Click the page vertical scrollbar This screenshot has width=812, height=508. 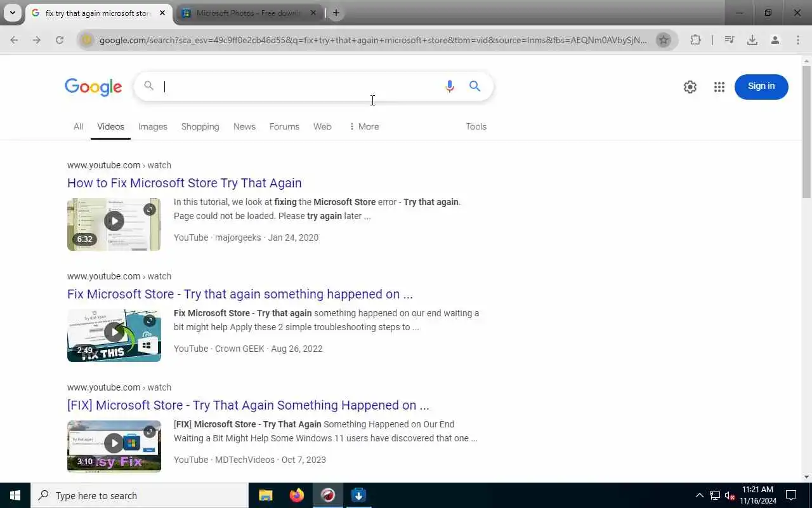coord(806,132)
